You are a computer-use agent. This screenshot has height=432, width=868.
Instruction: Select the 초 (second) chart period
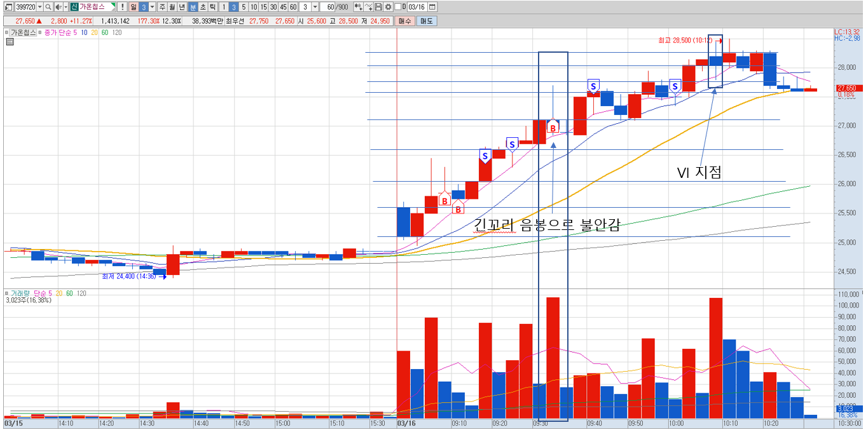point(202,7)
